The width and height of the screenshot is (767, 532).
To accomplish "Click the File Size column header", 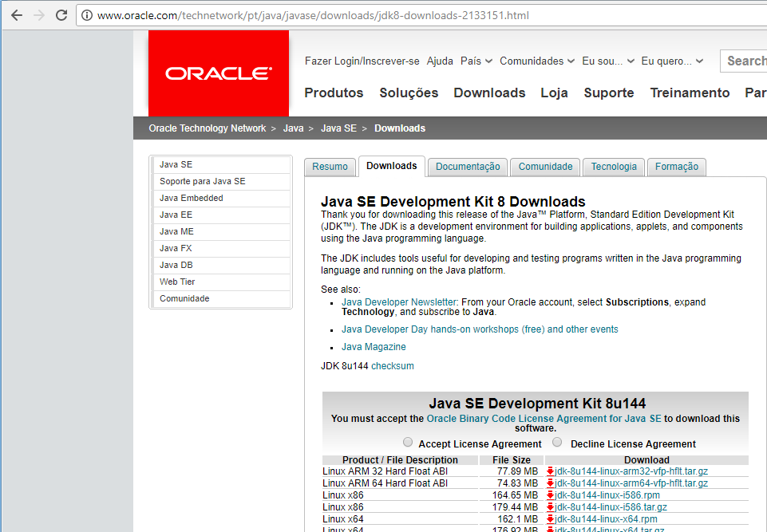I will (x=511, y=460).
